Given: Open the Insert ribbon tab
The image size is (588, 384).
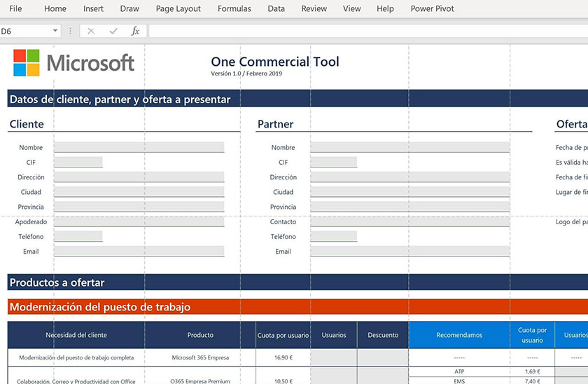Looking at the screenshot, I should (93, 8).
